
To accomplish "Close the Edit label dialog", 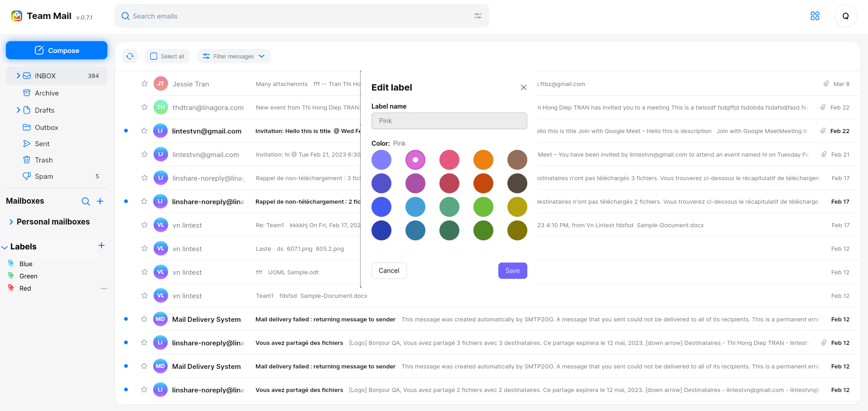I will point(523,88).
